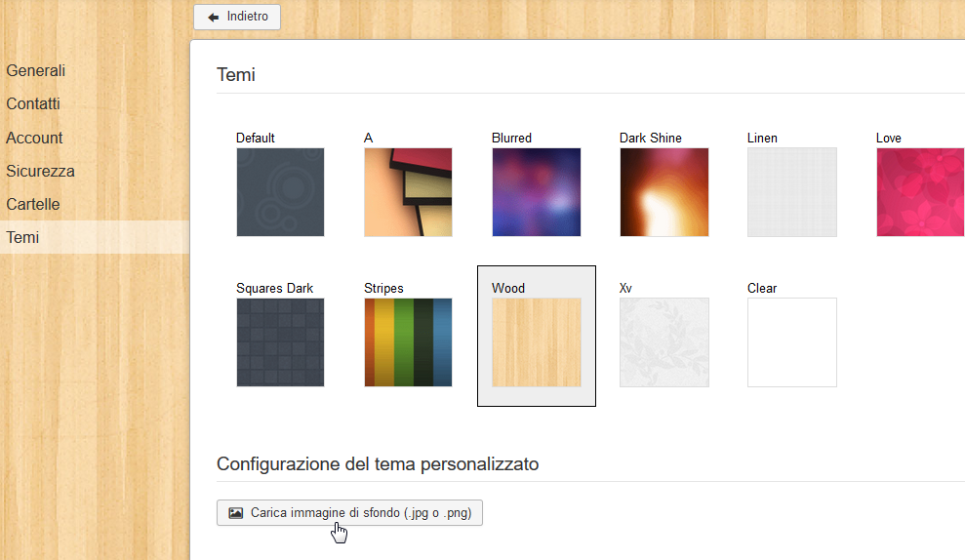This screenshot has height=560, width=965.
Task: Apply the Squares Dark theme
Action: (280, 342)
